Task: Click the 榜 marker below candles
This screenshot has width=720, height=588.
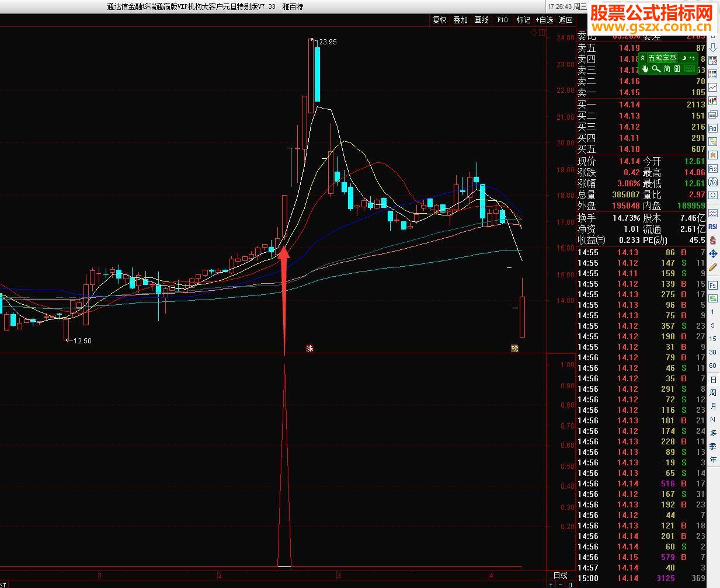Action: tap(514, 349)
